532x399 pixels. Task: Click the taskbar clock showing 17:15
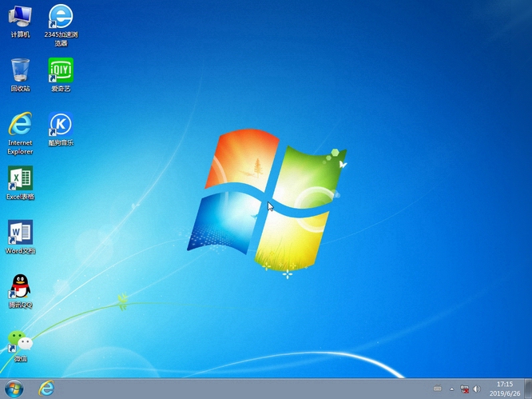click(x=505, y=389)
